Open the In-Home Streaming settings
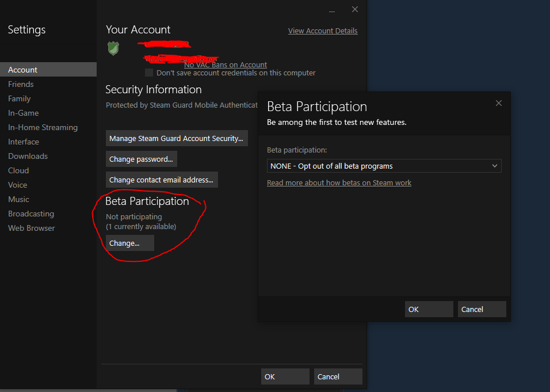Image resolution: width=550 pixels, height=392 pixels. [43, 127]
